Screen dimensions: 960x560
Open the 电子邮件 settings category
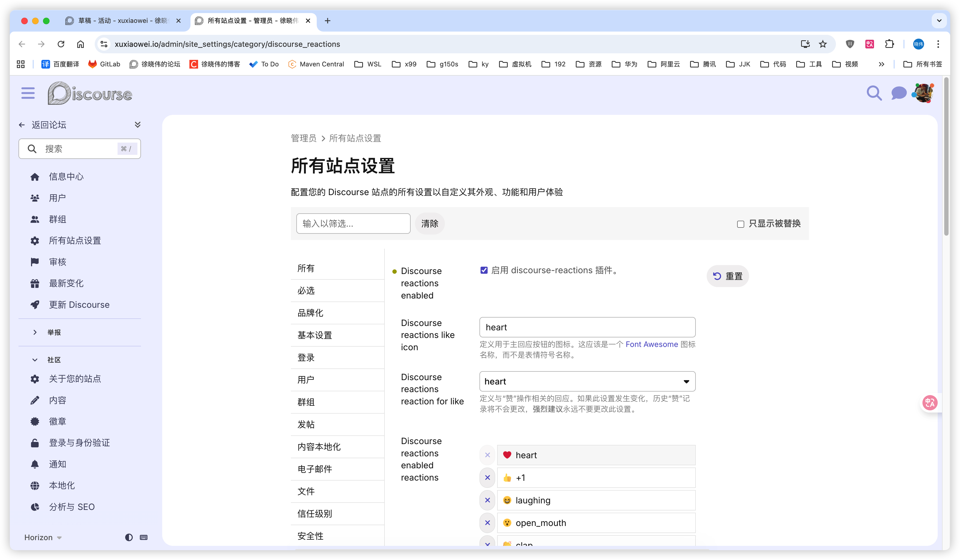(315, 469)
